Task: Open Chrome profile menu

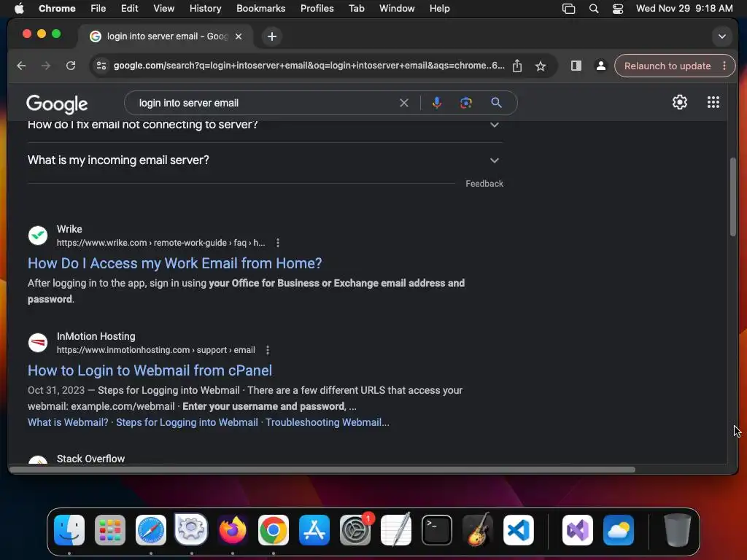Action: click(601, 66)
